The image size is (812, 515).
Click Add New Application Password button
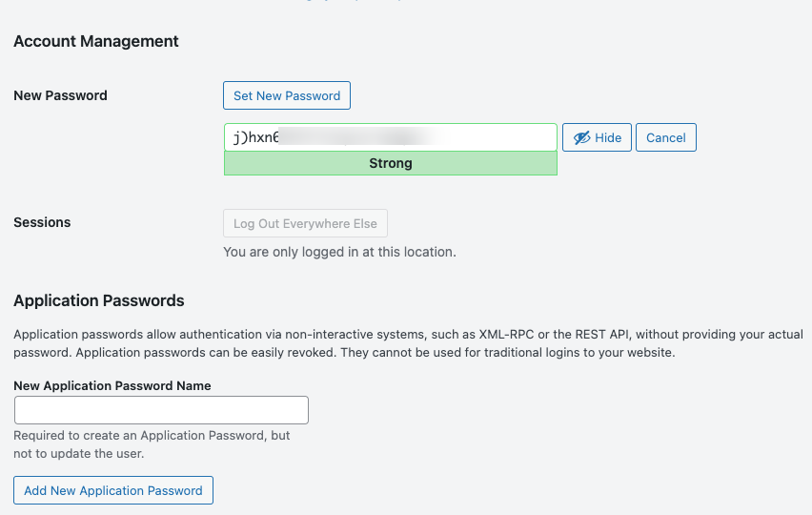(x=113, y=490)
